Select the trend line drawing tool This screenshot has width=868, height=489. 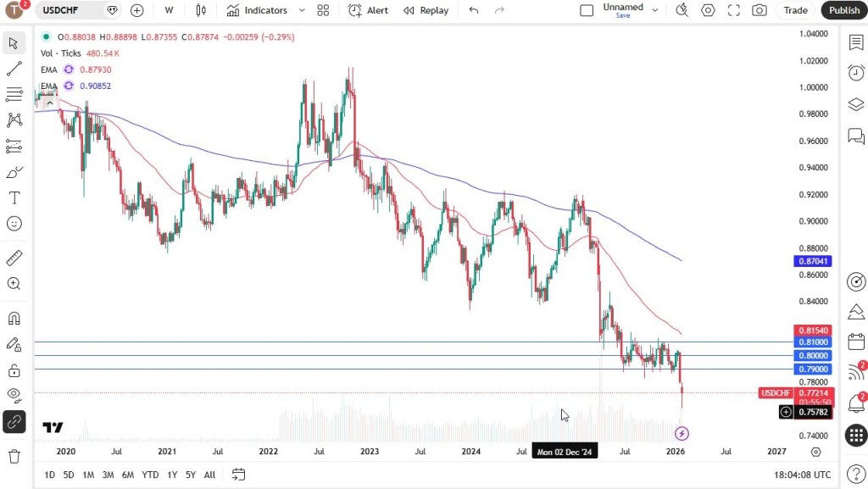click(14, 69)
